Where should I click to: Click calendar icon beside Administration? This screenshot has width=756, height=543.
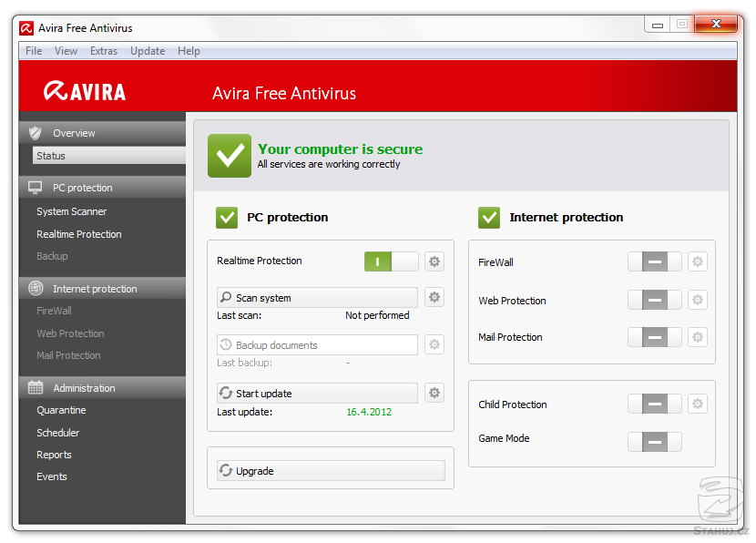click(x=36, y=387)
